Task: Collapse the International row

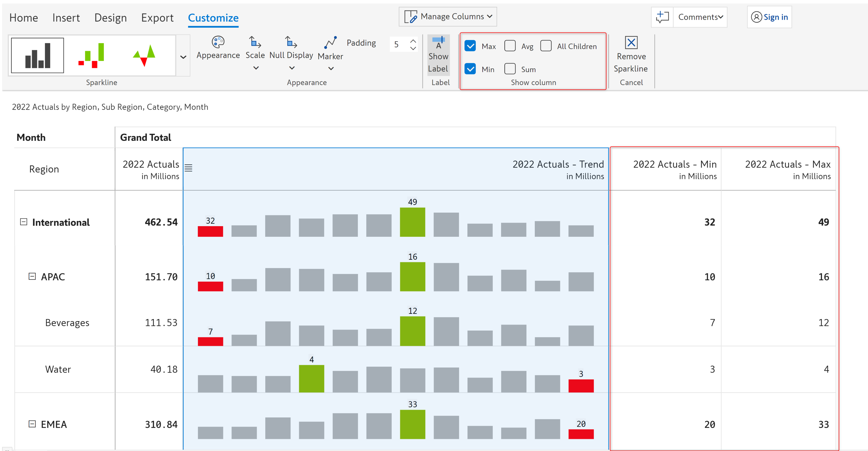Action: click(x=24, y=222)
